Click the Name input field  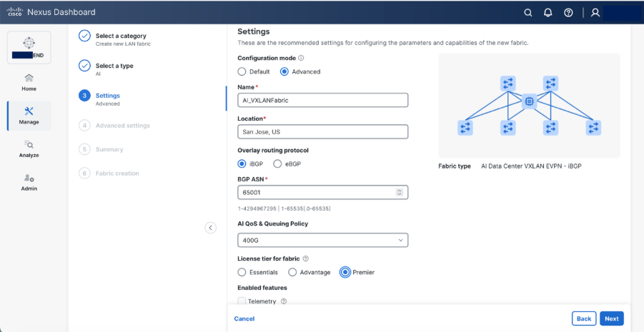click(x=323, y=100)
